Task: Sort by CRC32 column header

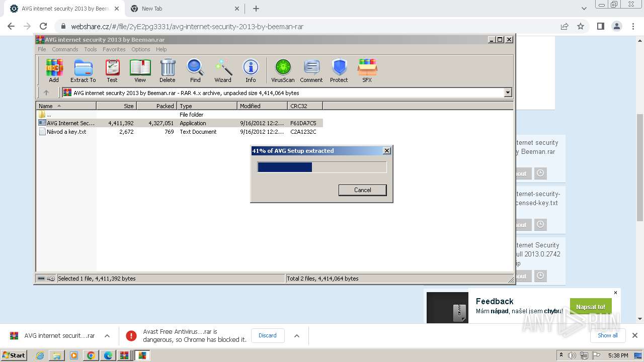Action: pos(305,106)
